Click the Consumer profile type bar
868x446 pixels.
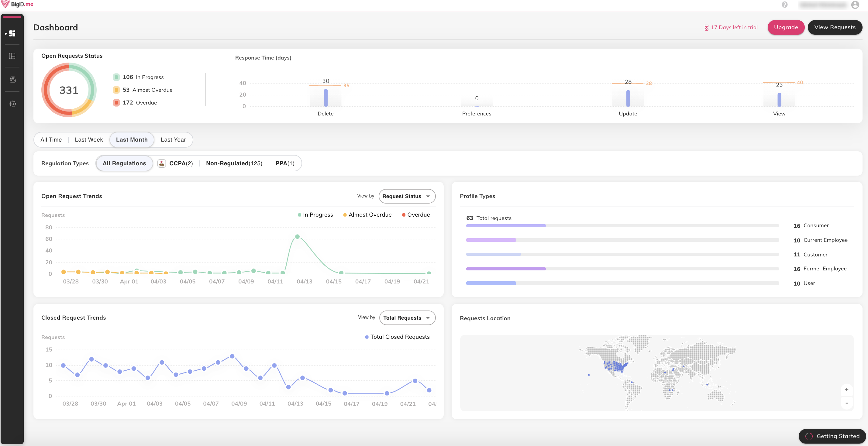point(505,226)
